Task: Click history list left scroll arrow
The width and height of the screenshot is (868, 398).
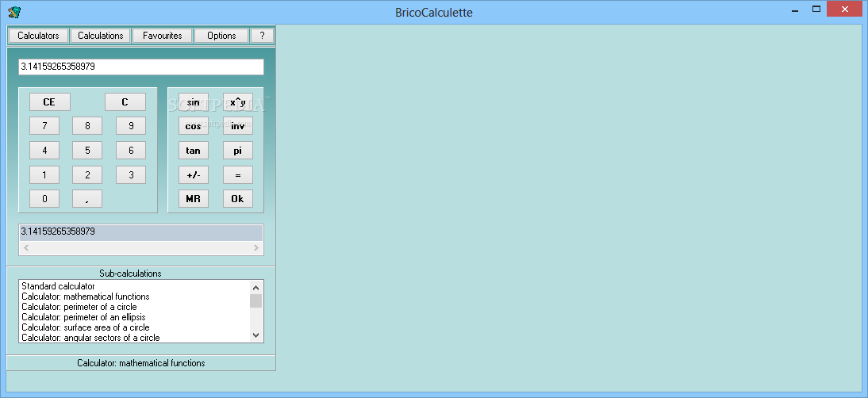Action: 26,247
